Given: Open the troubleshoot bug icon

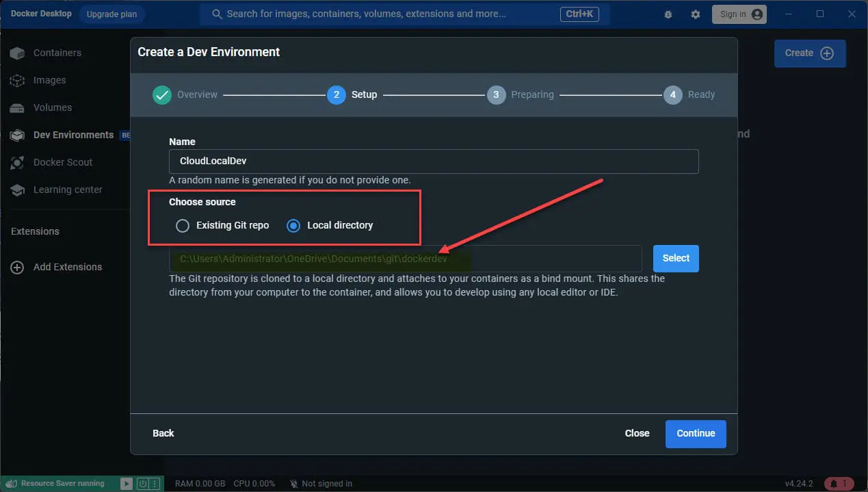Looking at the screenshot, I should 668,14.
